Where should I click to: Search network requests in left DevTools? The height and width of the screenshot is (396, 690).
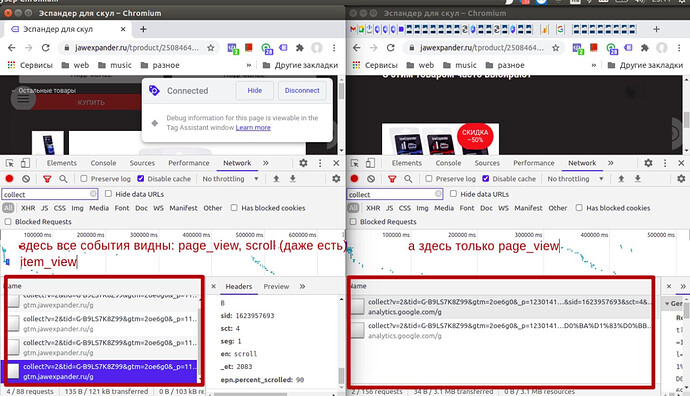63,179
